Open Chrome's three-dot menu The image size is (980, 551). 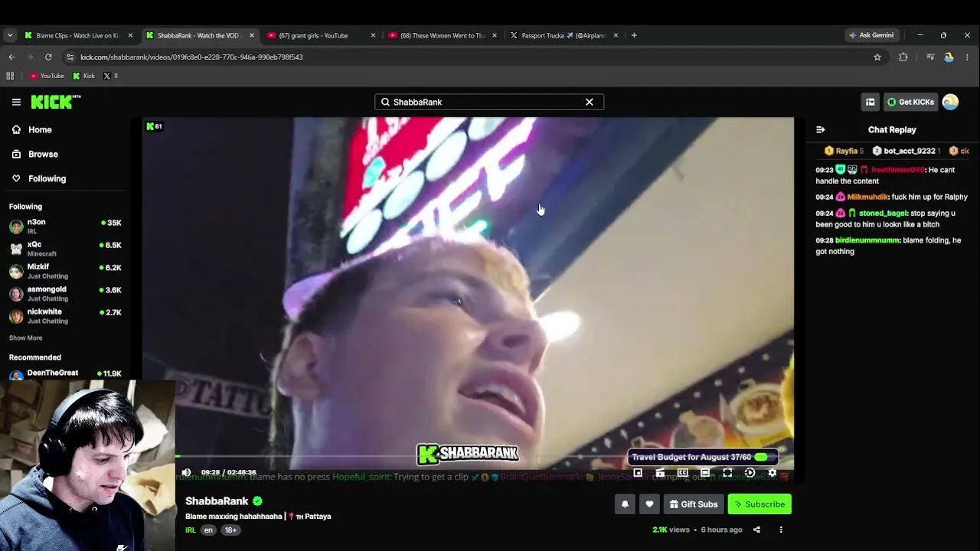tap(968, 57)
